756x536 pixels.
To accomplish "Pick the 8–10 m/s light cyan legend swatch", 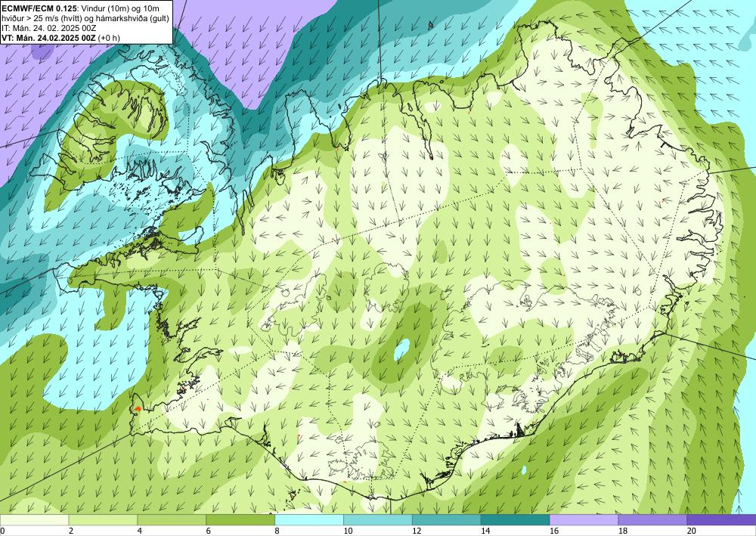I will click(309, 519).
